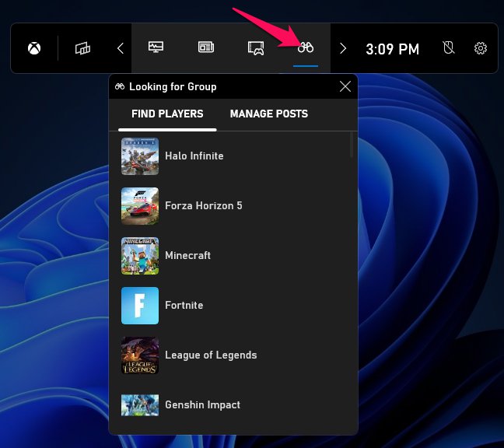Image resolution: width=504 pixels, height=448 pixels.
Task: Open the Xbox logo menu
Action: coord(34,48)
